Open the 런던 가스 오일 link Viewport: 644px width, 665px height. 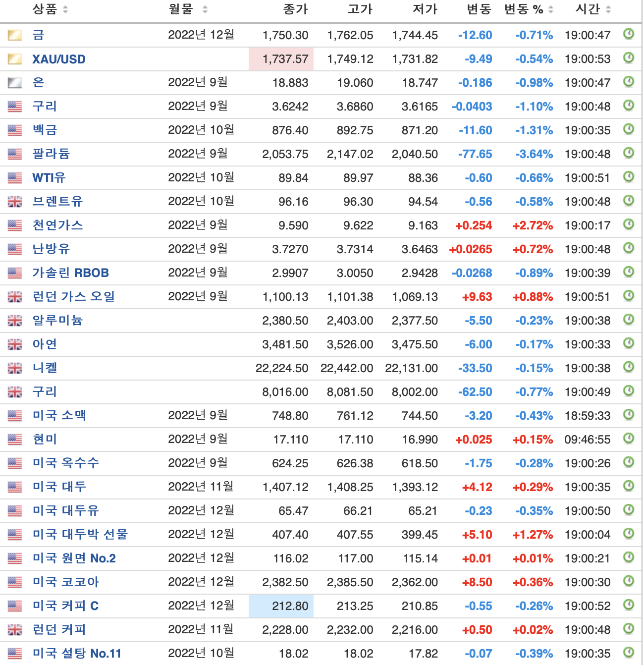coord(74,296)
